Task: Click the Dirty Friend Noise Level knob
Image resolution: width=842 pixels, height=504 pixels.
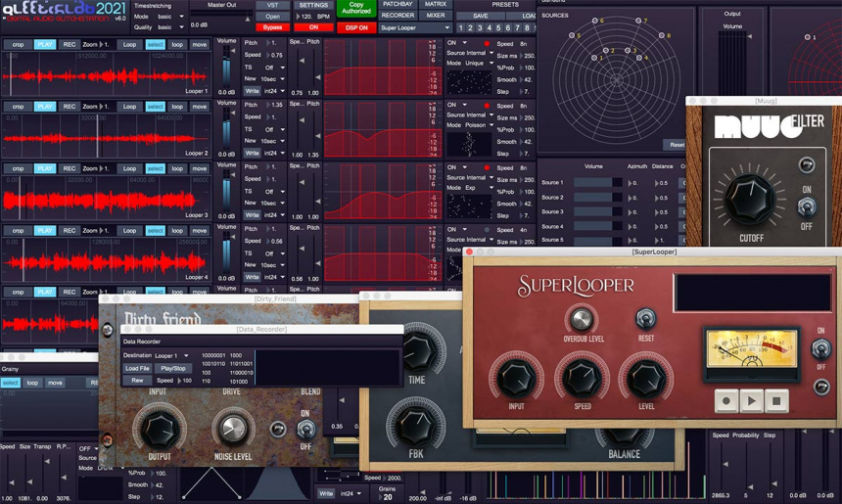Action: coord(231,428)
